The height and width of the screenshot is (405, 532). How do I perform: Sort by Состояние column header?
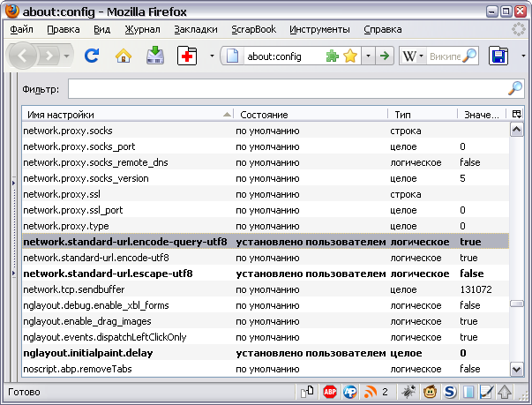(311, 115)
